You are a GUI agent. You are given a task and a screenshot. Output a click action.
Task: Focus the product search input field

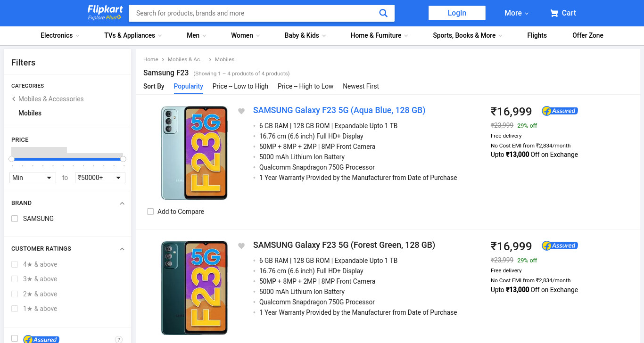(255, 13)
